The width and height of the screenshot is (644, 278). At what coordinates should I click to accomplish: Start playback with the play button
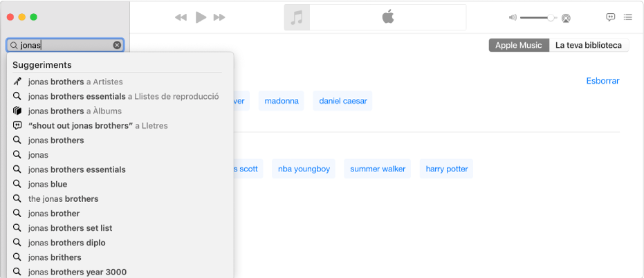[x=201, y=17]
